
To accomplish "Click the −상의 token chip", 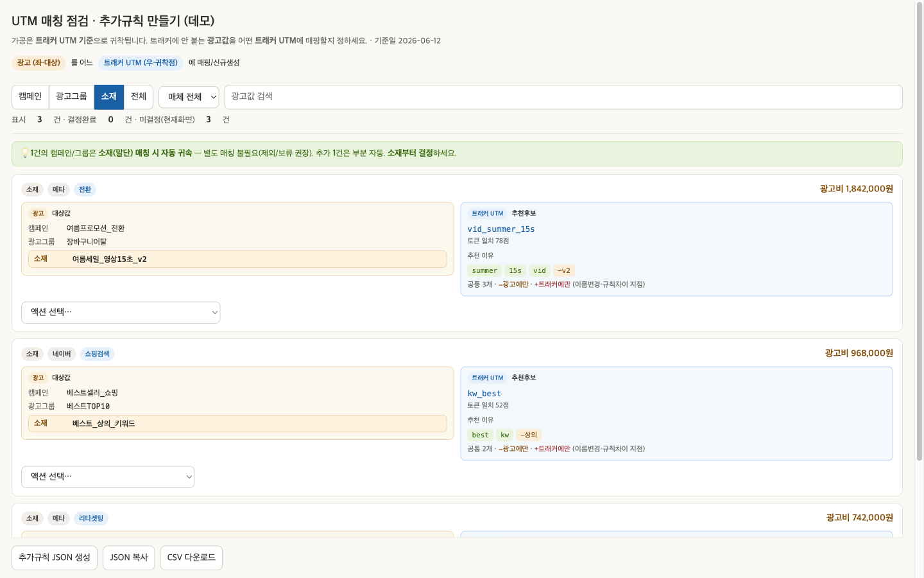I will (x=529, y=435).
